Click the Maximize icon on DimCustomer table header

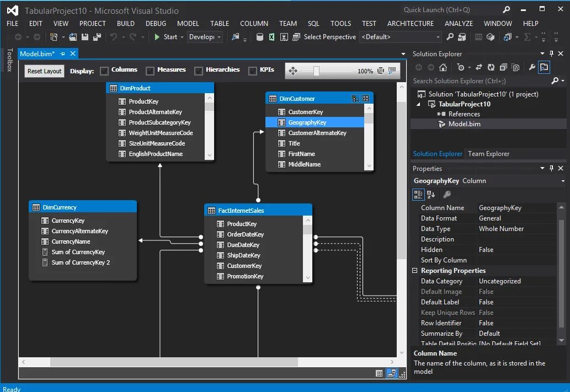[x=366, y=99]
